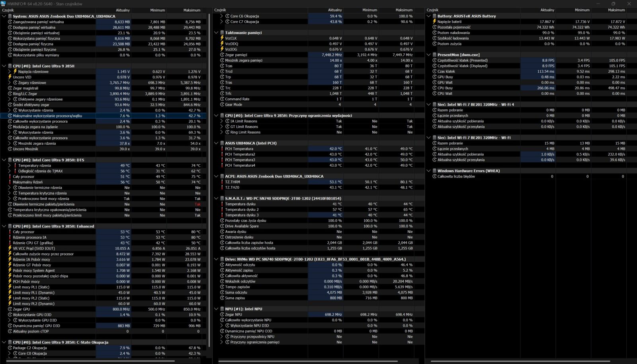
Task: Click the circle icon beside Całkowita liczba błędów
Action: click(x=434, y=176)
